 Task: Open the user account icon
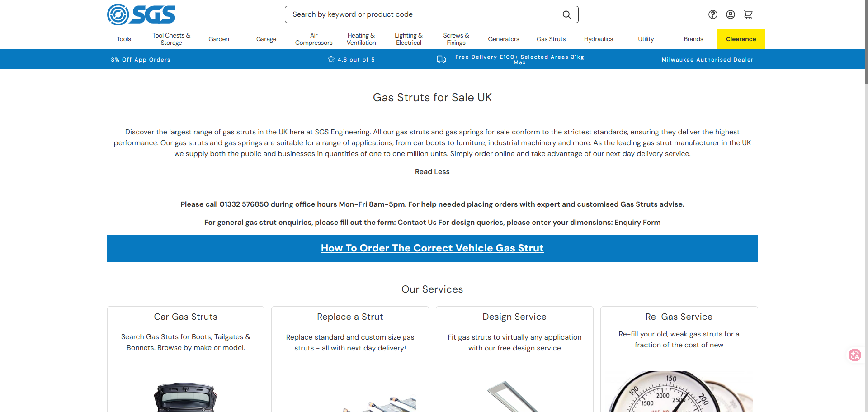pyautogui.click(x=731, y=14)
